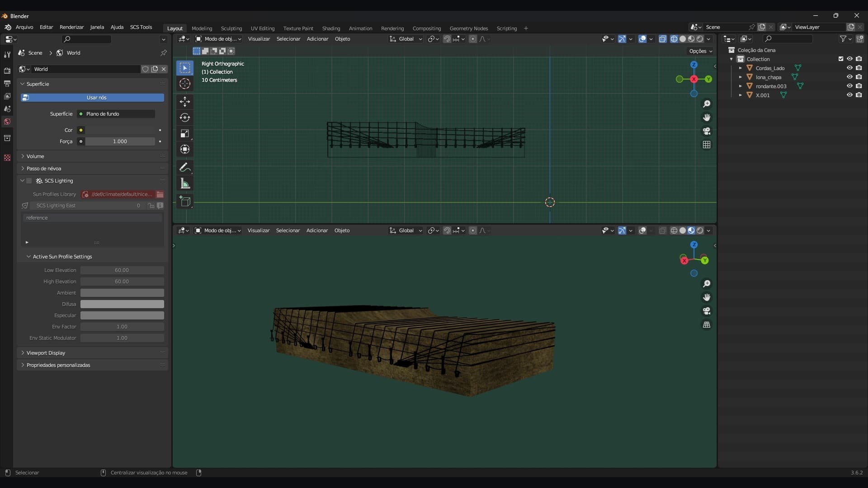This screenshot has width=868, height=488.
Task: Open the Renderizar menu
Action: [71, 27]
